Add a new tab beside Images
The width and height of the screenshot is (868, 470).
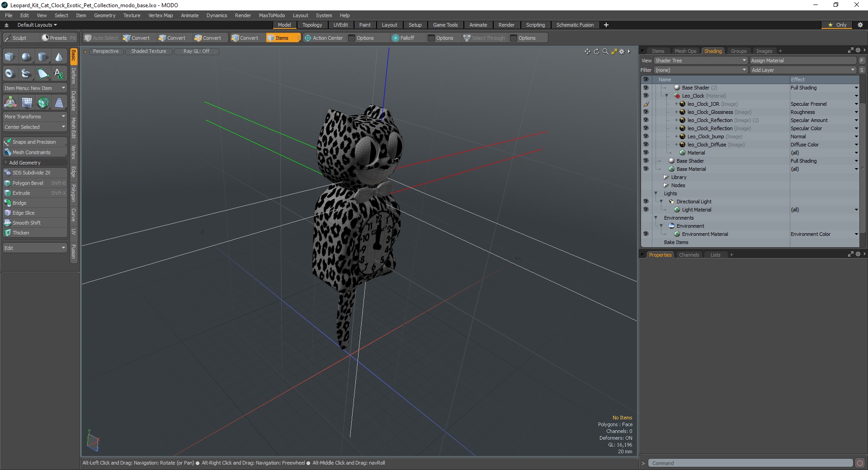pyautogui.click(x=780, y=51)
